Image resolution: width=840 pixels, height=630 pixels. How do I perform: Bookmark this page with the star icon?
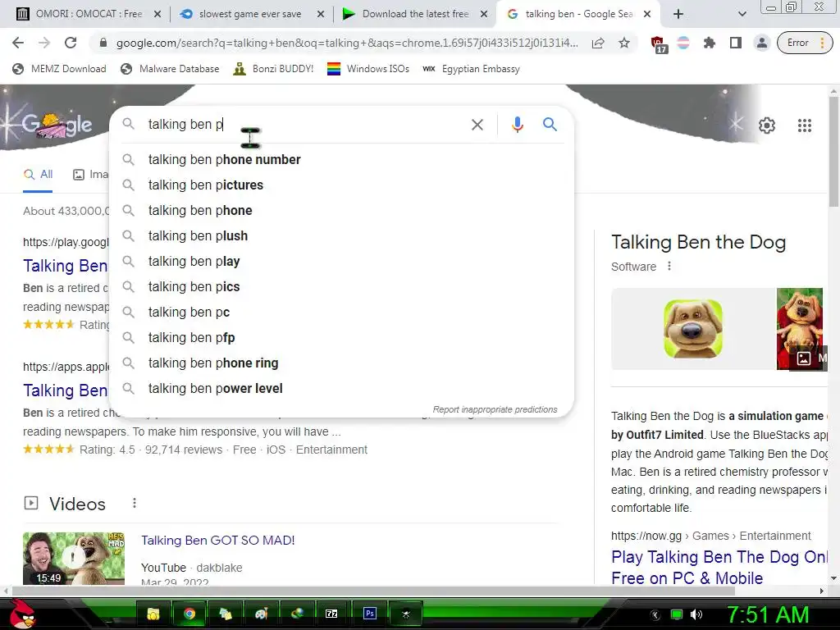[x=624, y=43]
